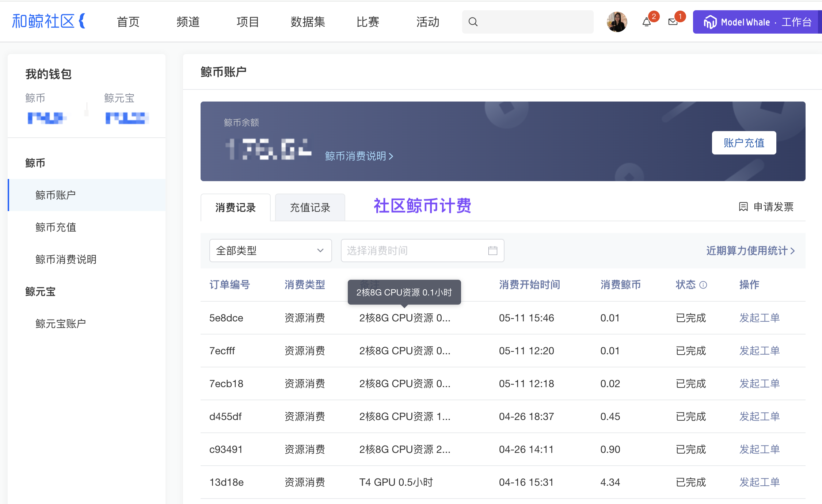The height and width of the screenshot is (504, 822).
Task: Click the 和鲸社区 logo
Action: 48,21
